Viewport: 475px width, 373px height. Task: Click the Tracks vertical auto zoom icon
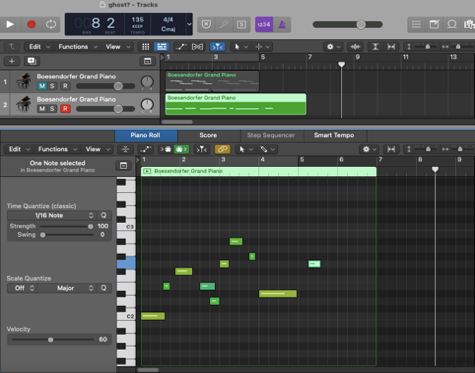(x=375, y=47)
